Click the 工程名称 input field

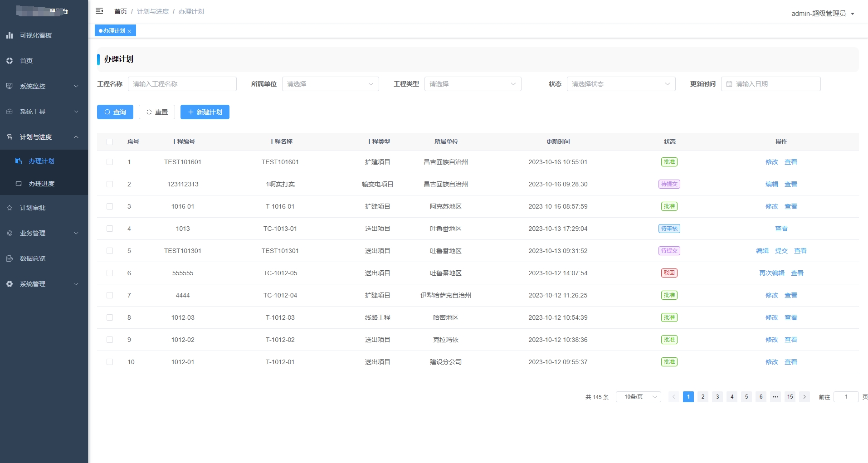(x=182, y=84)
